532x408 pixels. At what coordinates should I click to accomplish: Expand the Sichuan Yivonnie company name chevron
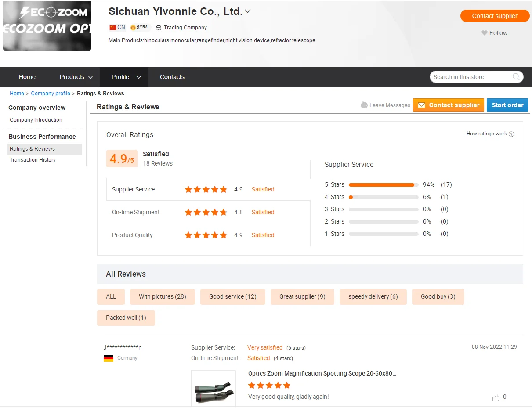(248, 11)
